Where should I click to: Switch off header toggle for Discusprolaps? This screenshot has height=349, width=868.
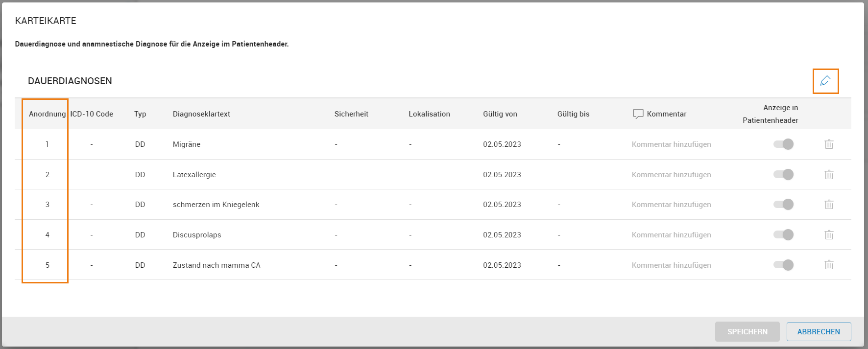point(783,235)
